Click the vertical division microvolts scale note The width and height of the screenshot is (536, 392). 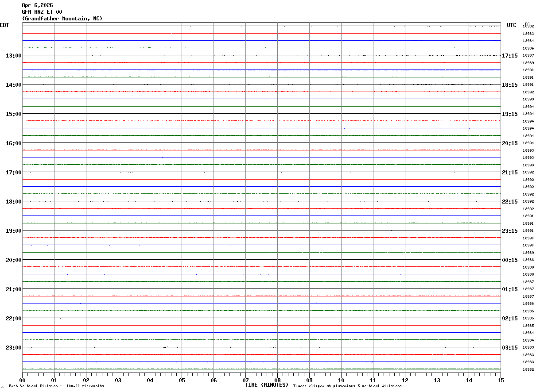click(x=56, y=386)
